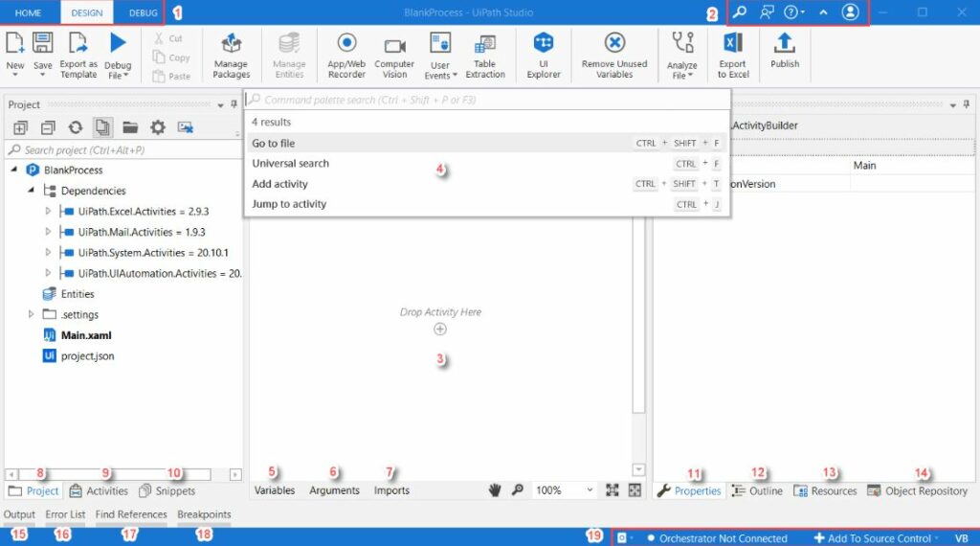Open the Object Repository tab
The height and width of the screenshot is (546, 980).
pyautogui.click(x=918, y=491)
